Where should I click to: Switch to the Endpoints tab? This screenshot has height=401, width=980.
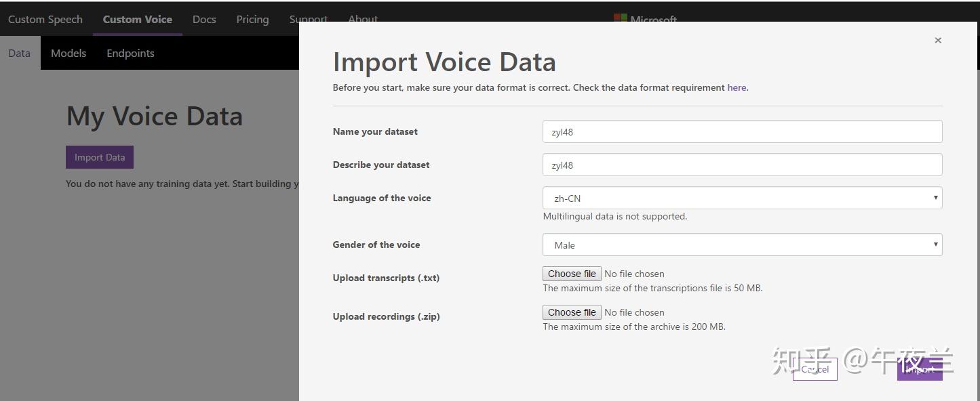tap(130, 53)
